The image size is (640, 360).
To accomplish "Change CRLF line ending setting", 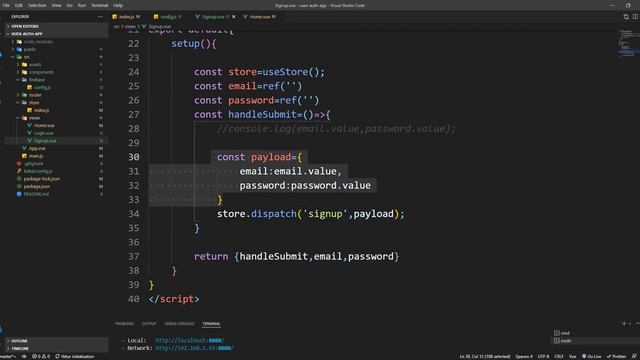I will [559, 356].
